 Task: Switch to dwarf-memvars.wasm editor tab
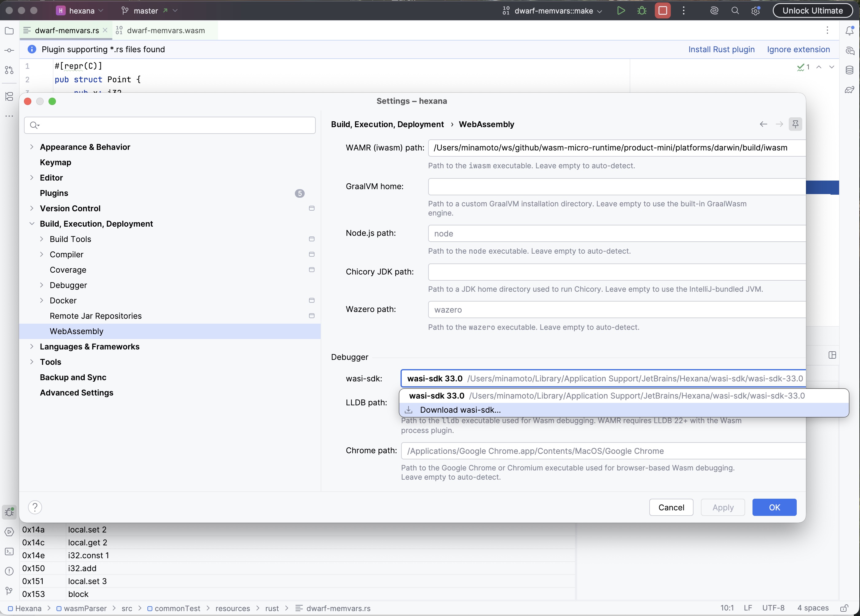(x=166, y=30)
